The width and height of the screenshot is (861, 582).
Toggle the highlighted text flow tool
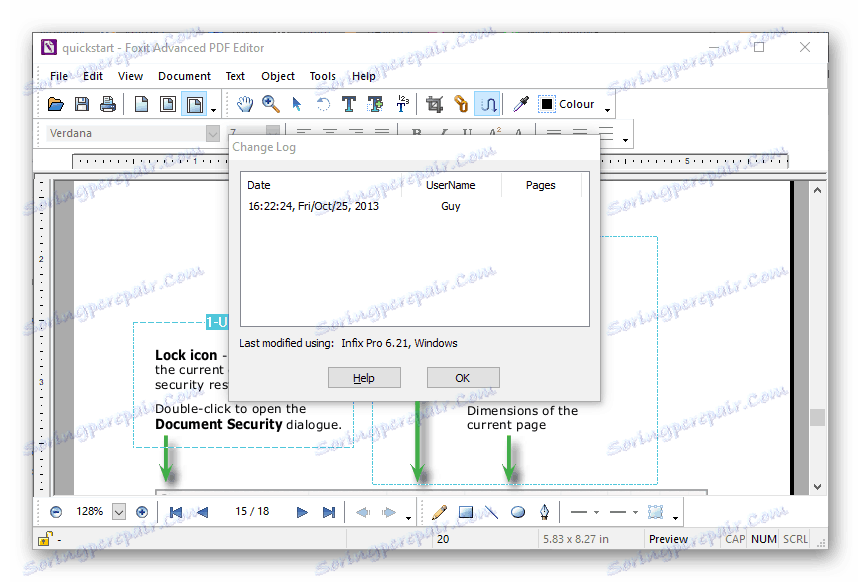pyautogui.click(x=488, y=104)
